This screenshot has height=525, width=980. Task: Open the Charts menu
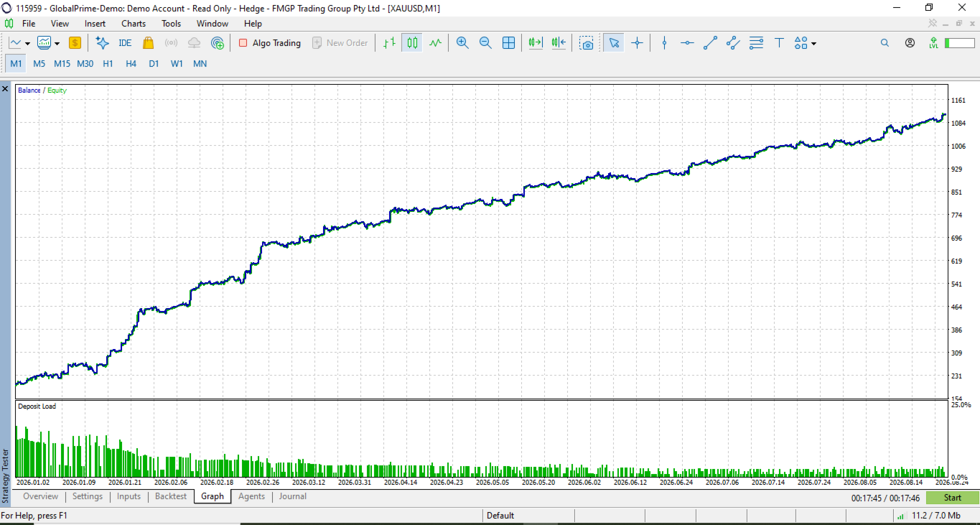coord(134,24)
